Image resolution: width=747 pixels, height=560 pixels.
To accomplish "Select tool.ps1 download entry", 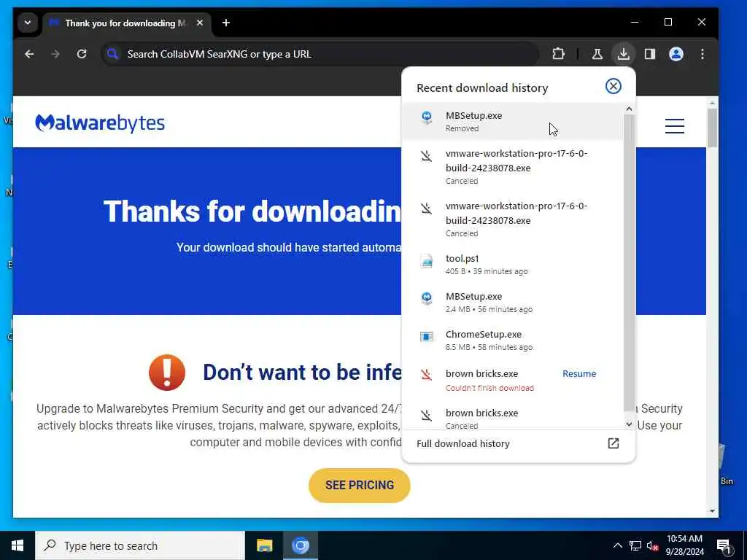I will (513, 264).
